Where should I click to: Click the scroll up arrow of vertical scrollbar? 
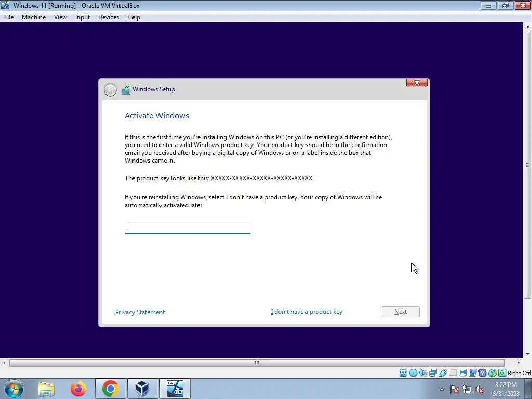tap(528, 27)
